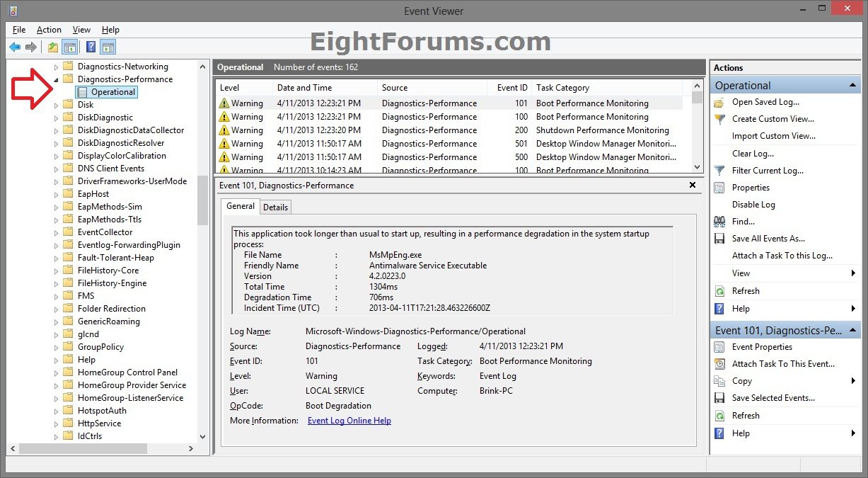This screenshot has height=478, width=868.
Task: Click the Filter Current Log funnel icon
Action: 719,171
